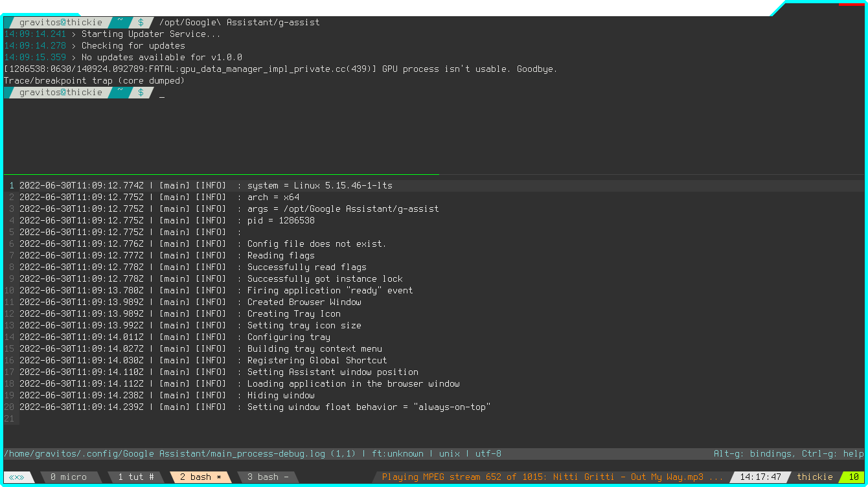Switch to tmux window "3 bash -"

pyautogui.click(x=268, y=477)
